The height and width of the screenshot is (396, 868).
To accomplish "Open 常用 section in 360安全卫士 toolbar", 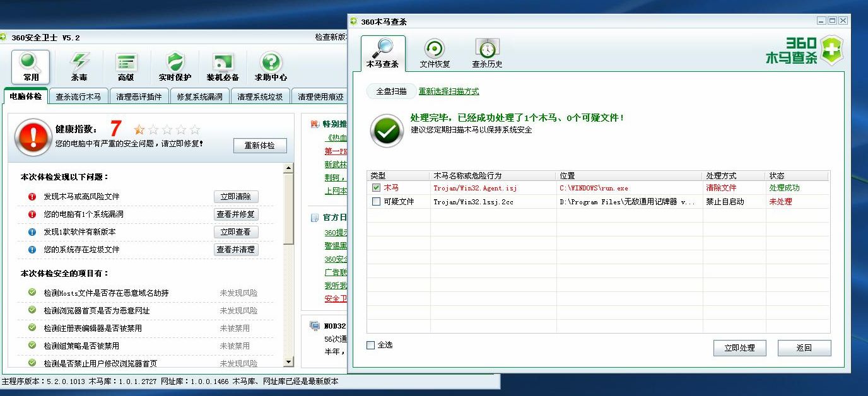I will coord(31,67).
